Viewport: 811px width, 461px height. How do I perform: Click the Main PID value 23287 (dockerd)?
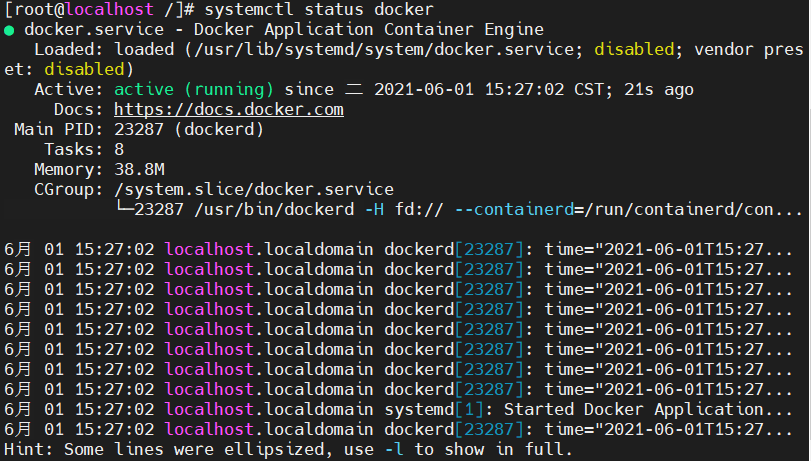pyautogui.click(x=189, y=130)
